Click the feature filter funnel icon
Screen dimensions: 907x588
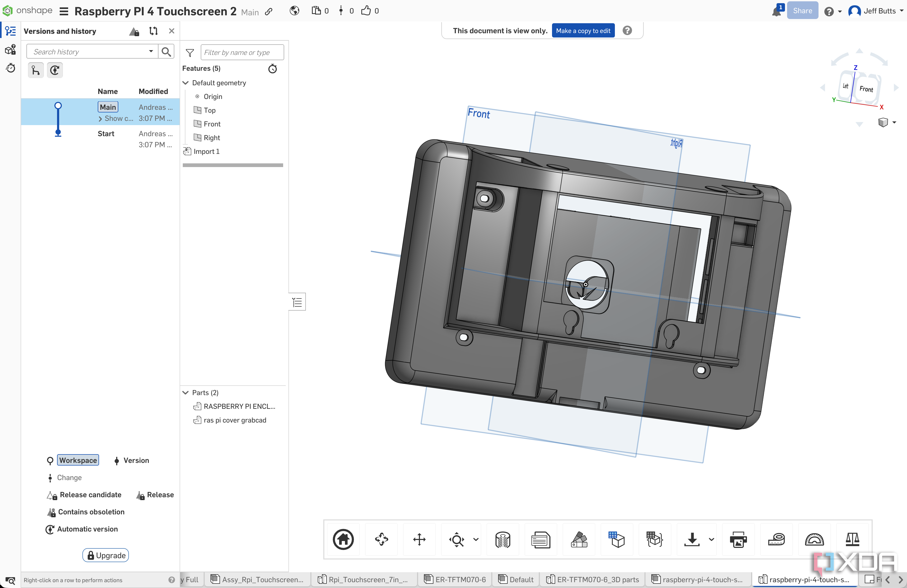189,53
